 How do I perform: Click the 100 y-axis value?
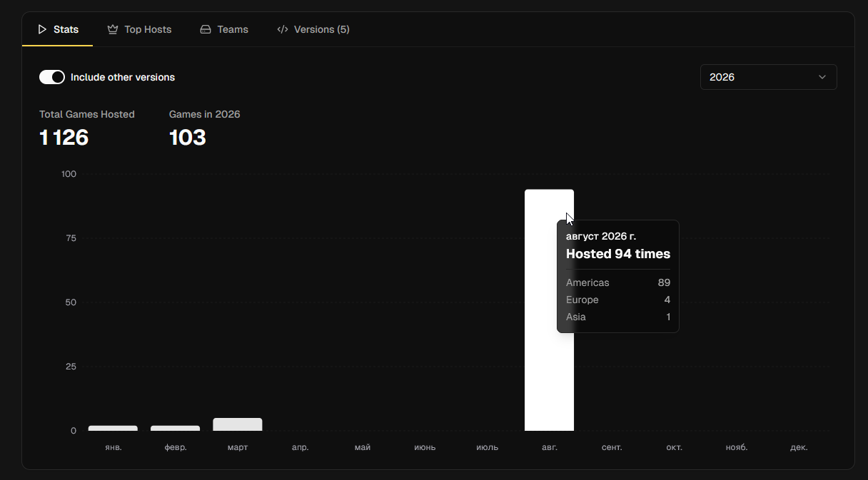69,174
